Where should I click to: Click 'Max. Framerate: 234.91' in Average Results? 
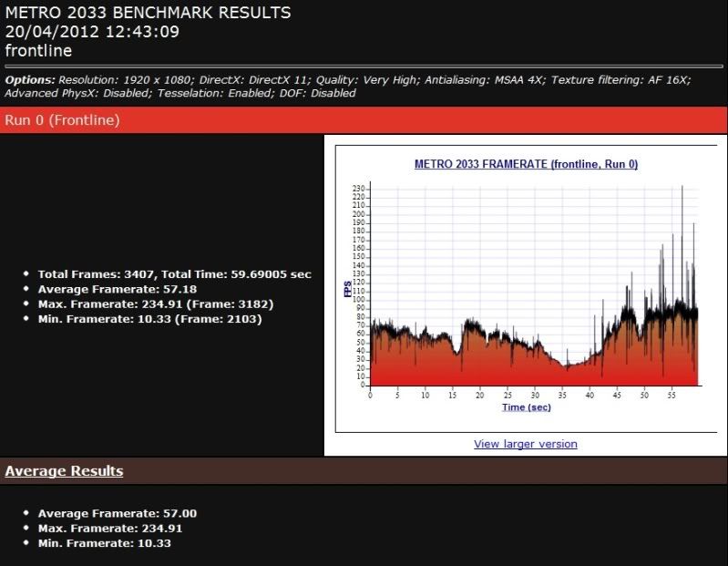pyautogui.click(x=110, y=529)
